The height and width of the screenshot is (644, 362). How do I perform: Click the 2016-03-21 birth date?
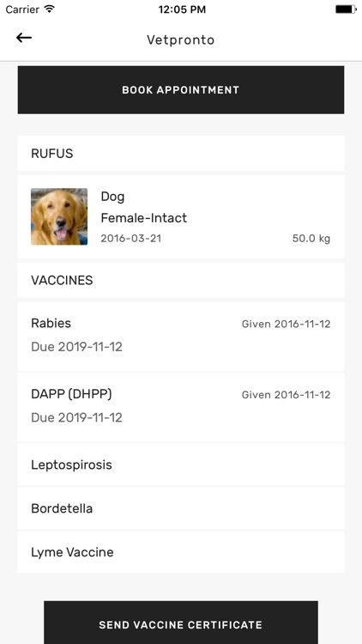point(131,239)
